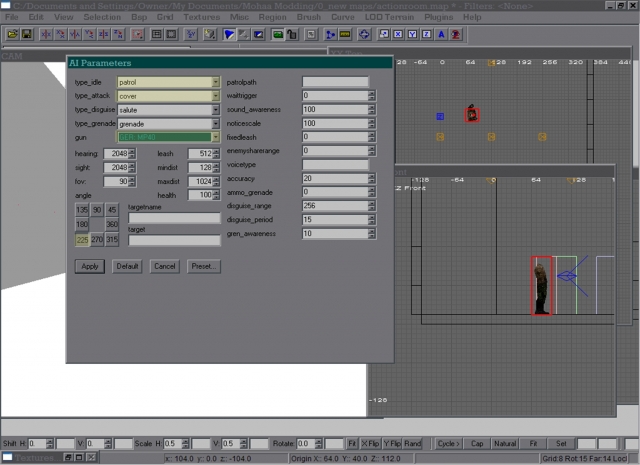Click the padlock toolbar icon

pyautogui.click(x=292, y=34)
